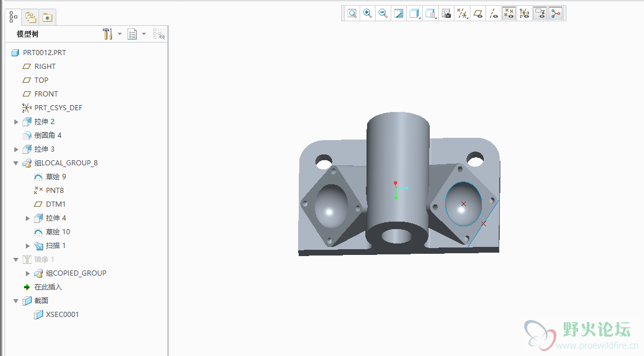
Task: Click the XSEC0001 section icon
Action: 38,315
